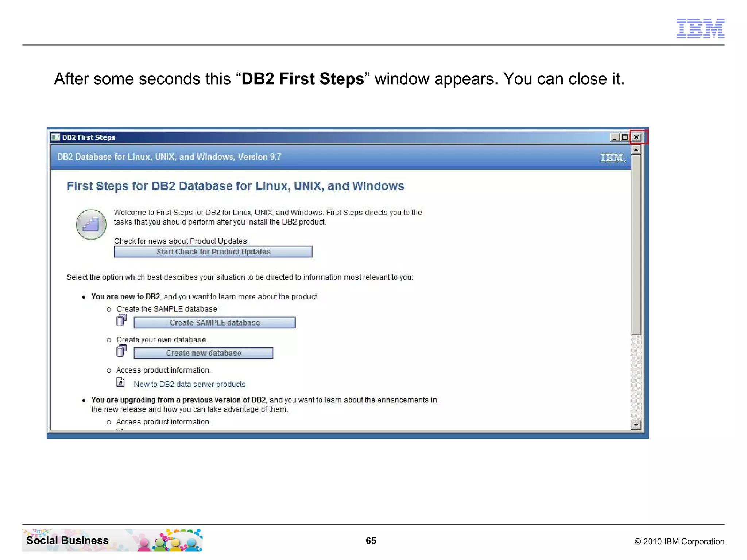Click 'Check for news about Product Updates.' text
Viewport: 747px width, 560px height.
coord(181,241)
